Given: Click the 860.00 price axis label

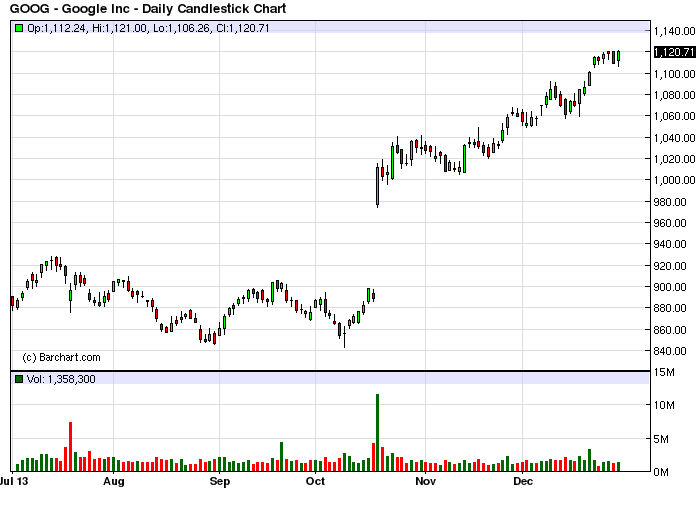Looking at the screenshot, I should tap(670, 330).
